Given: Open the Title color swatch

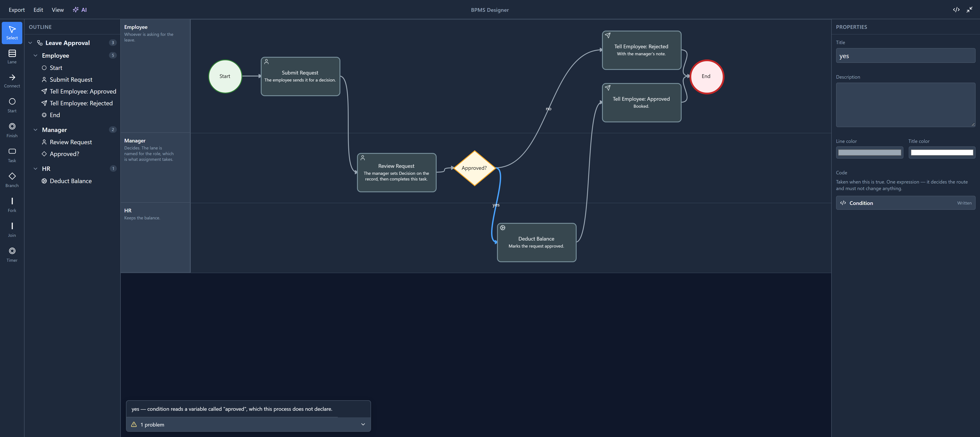Looking at the screenshot, I should 942,153.
